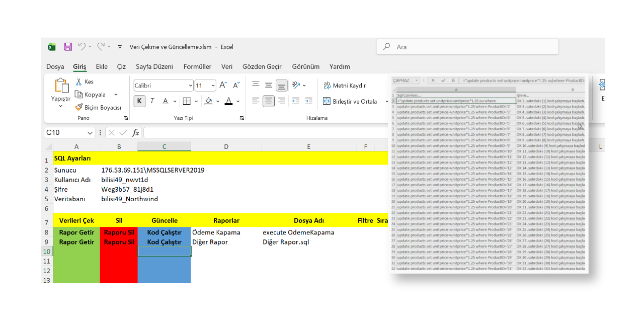Screen dimensions: 644x322
Task: Click the Redo arrow icon
Action: tap(101, 46)
